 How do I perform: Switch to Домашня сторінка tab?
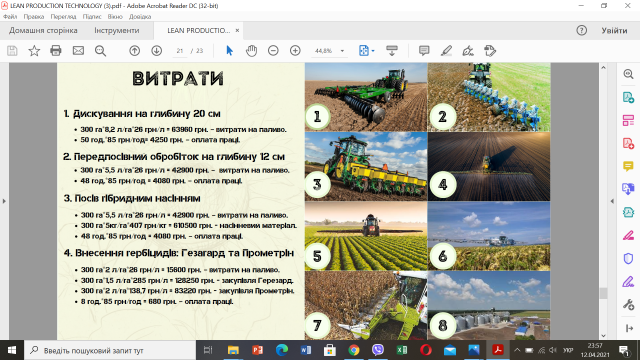coord(43,31)
